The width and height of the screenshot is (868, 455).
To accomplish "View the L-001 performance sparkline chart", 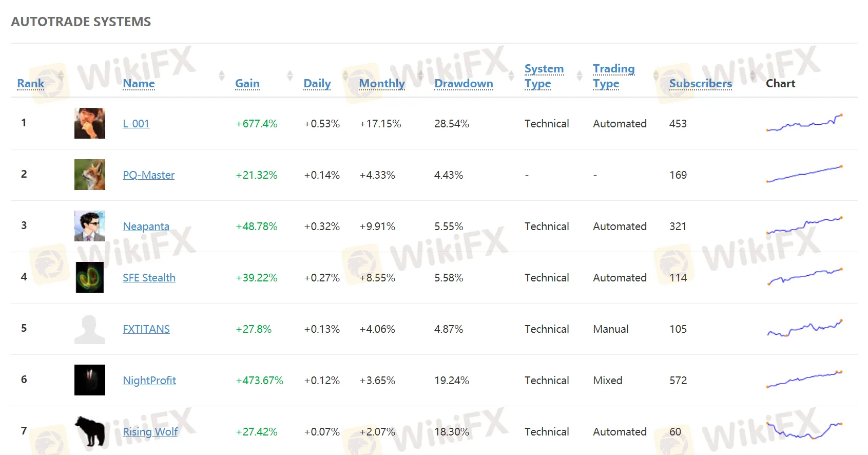I will coord(804,123).
